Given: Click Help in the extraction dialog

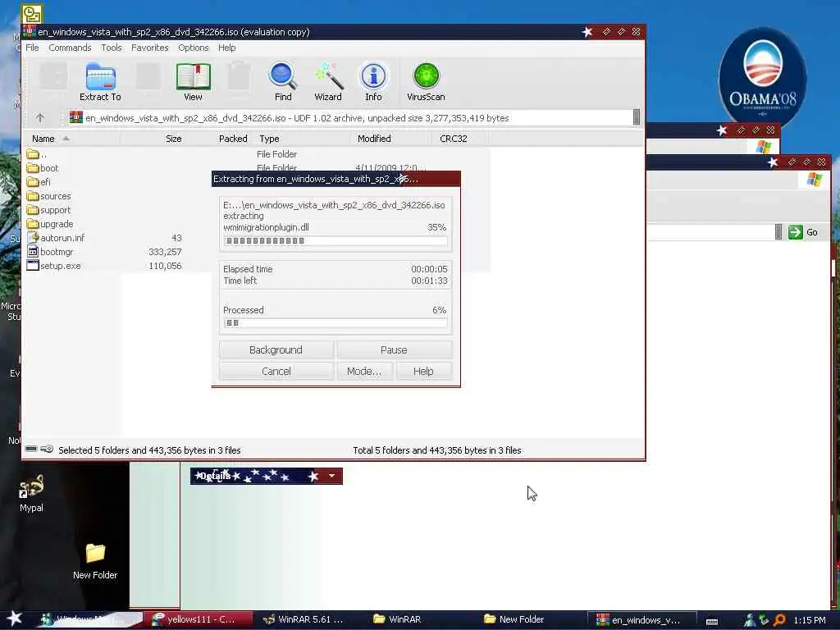Looking at the screenshot, I should [x=423, y=372].
